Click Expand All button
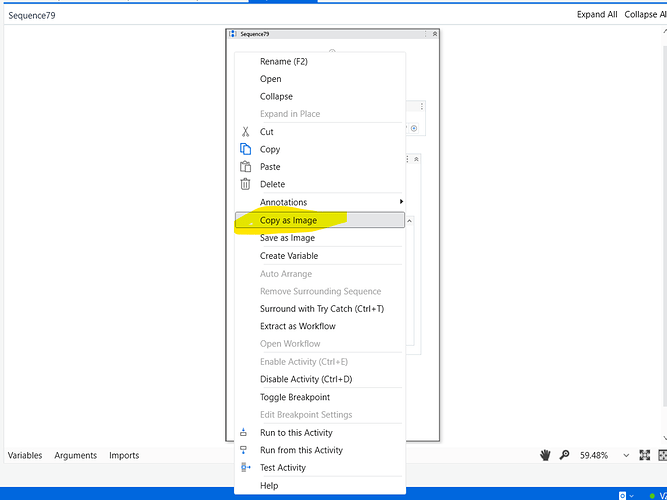 point(597,14)
